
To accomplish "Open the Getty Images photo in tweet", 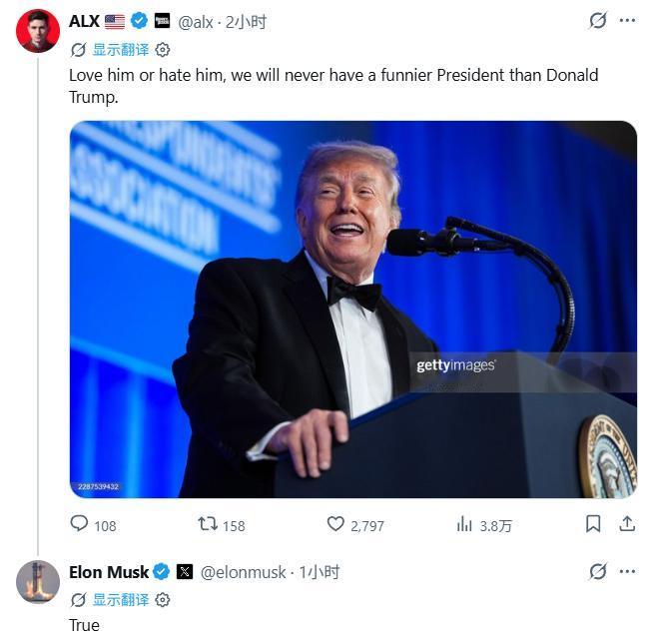I will [352, 310].
